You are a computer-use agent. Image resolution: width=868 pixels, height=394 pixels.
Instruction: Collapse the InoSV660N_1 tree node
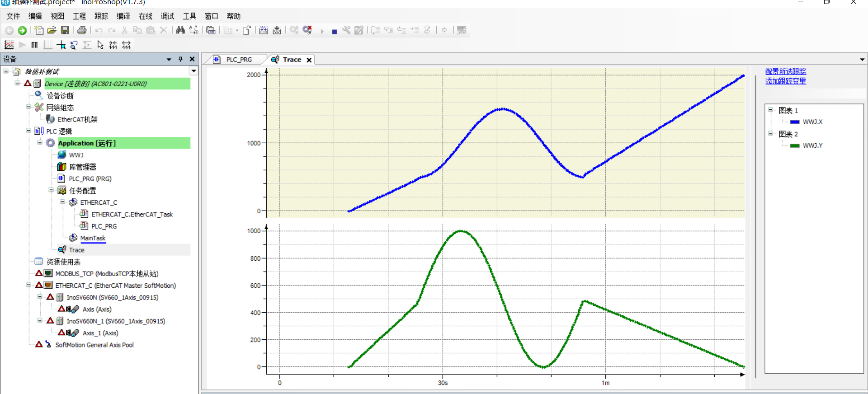point(40,320)
